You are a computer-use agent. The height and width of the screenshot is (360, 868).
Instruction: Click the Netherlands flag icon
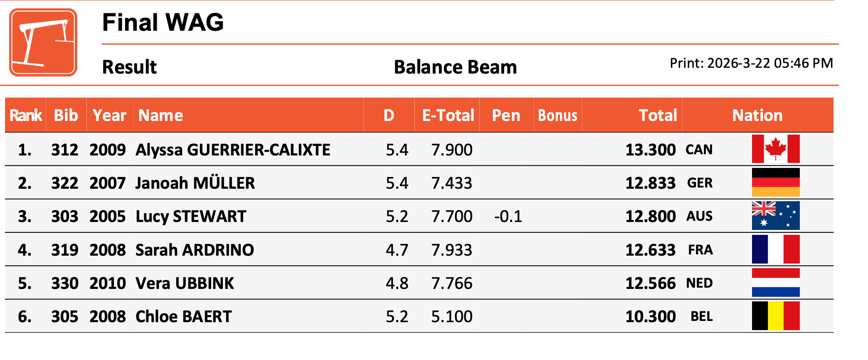tap(775, 283)
